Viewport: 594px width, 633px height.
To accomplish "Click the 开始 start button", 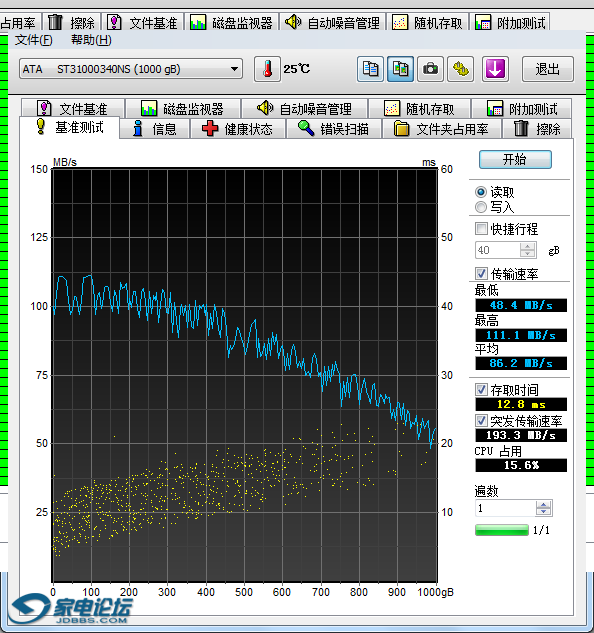I will 515,159.
